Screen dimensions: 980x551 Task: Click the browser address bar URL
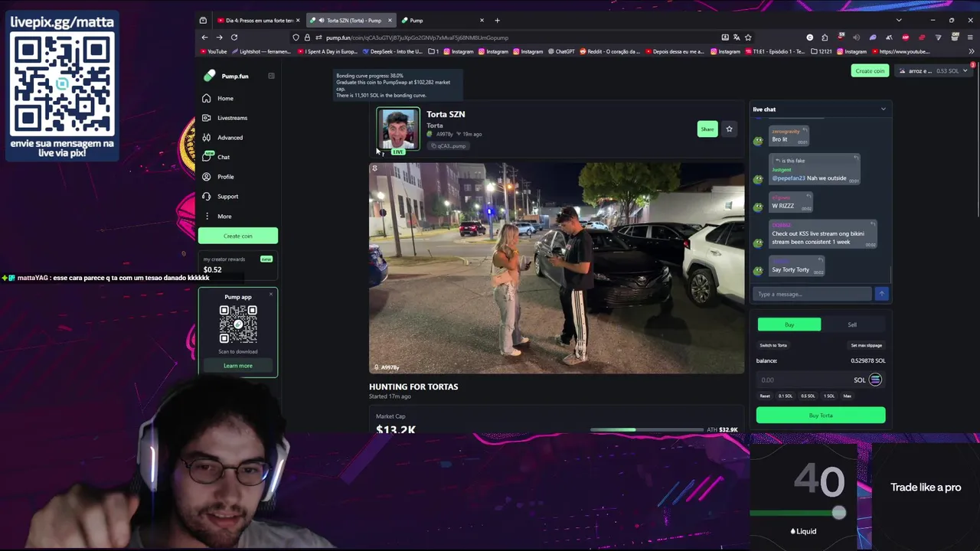click(x=416, y=37)
